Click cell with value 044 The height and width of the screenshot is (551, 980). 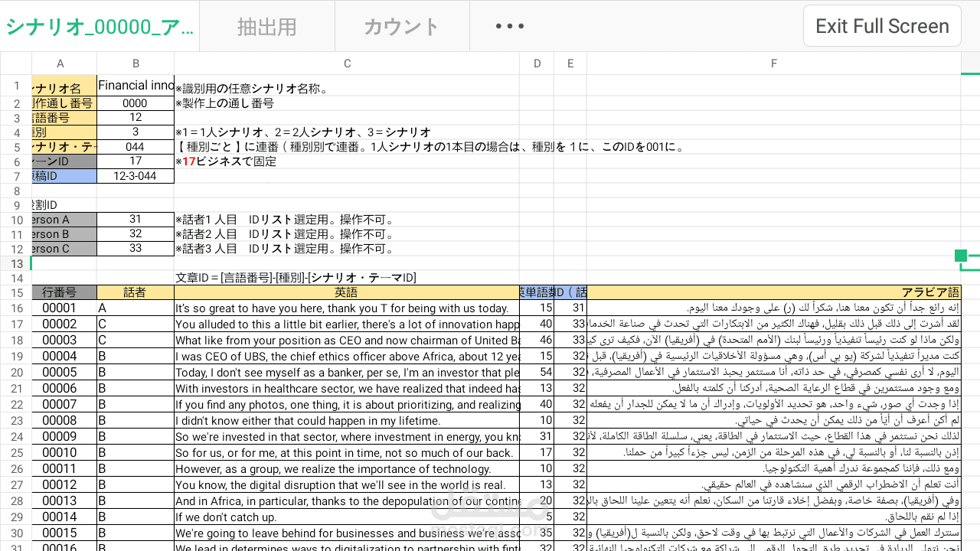pos(136,147)
